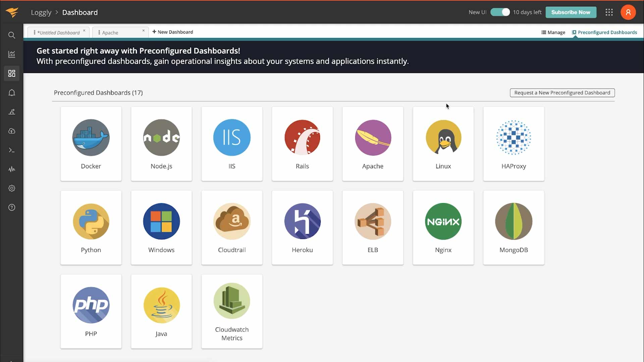Image resolution: width=644 pixels, height=362 pixels.
Task: Close the Untitled Dashboard tab
Action: (x=84, y=31)
